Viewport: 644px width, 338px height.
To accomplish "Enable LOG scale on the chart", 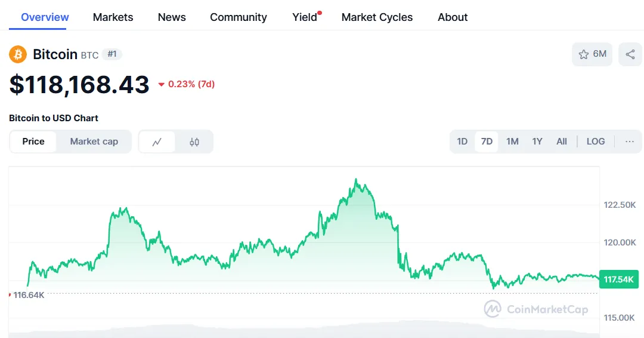I will [595, 142].
